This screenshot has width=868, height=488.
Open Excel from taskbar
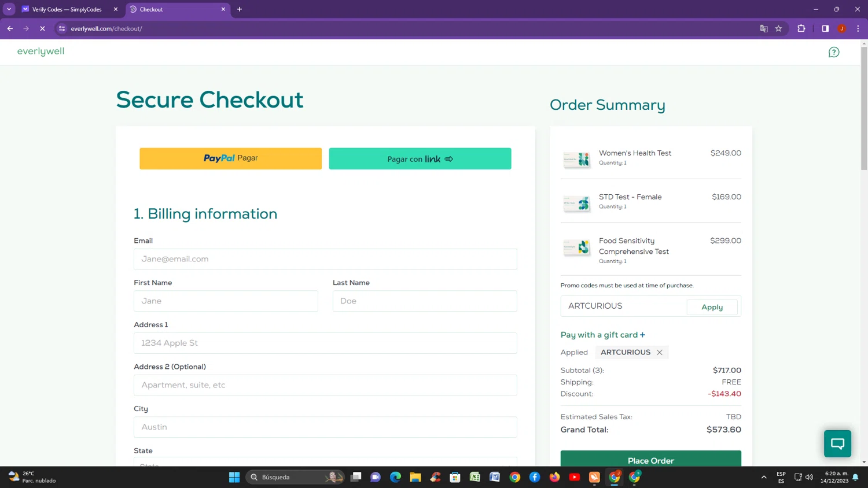475,477
